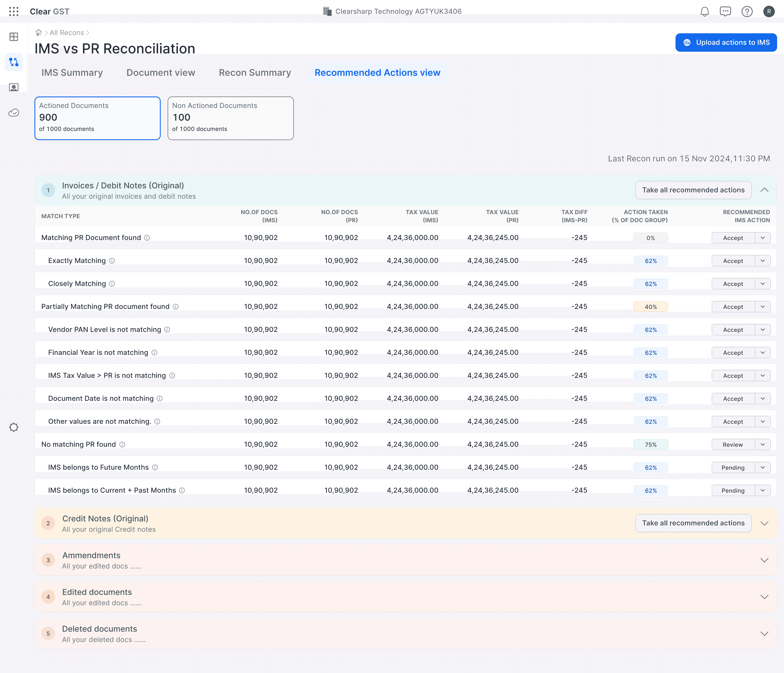Open action dropdown arrow for Exactly Matching row
This screenshot has width=784, height=673.
763,261
